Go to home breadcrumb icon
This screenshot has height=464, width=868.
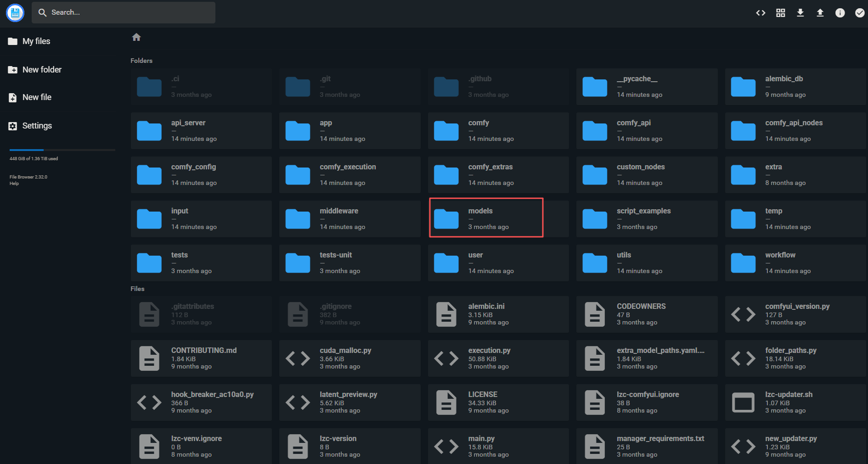point(136,37)
